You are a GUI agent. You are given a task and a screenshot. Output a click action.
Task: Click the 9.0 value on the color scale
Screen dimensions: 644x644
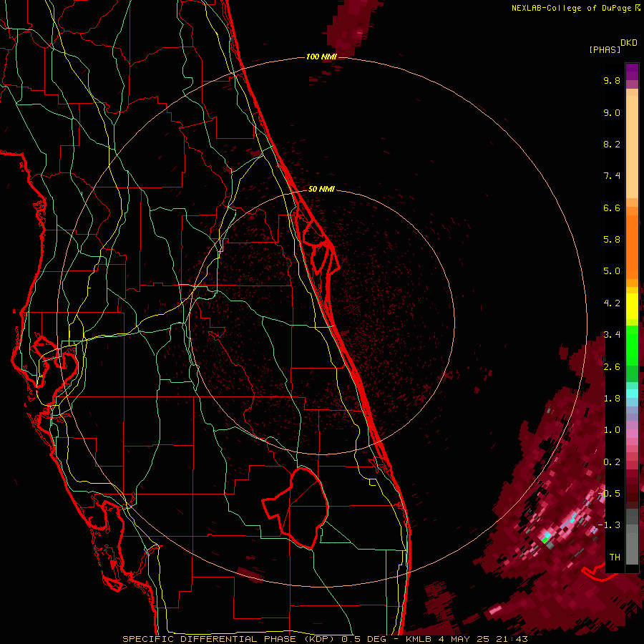coord(612,112)
